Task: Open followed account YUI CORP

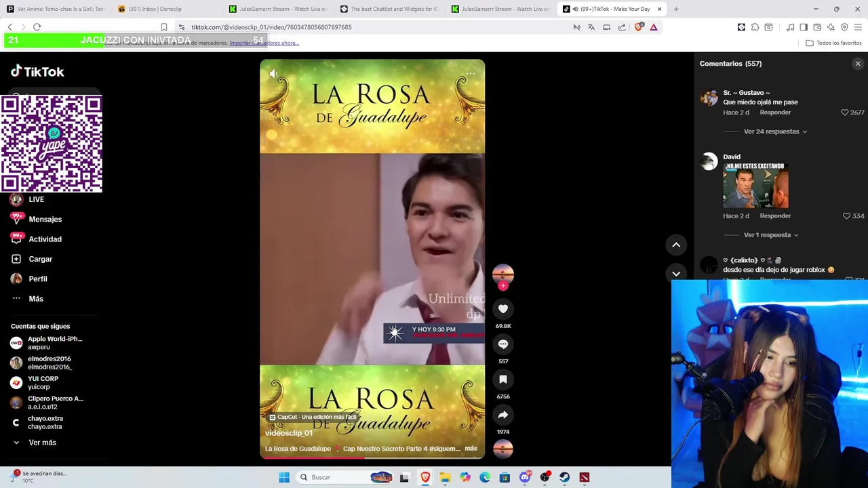Action: click(x=35, y=383)
